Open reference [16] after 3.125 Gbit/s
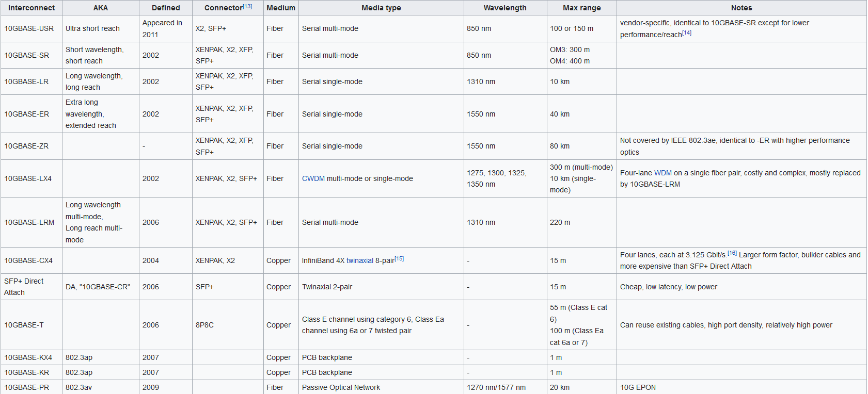The width and height of the screenshot is (868, 394). (732, 253)
